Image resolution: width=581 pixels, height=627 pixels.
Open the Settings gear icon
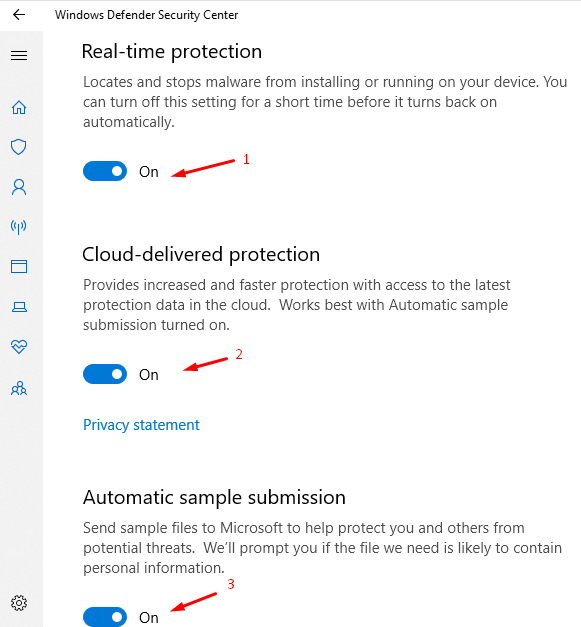click(19, 603)
